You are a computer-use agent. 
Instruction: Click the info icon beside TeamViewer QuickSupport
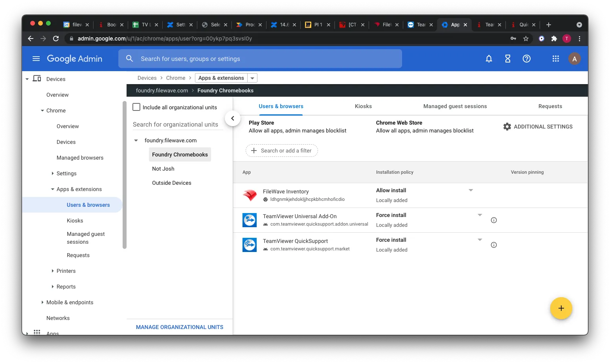tap(494, 245)
